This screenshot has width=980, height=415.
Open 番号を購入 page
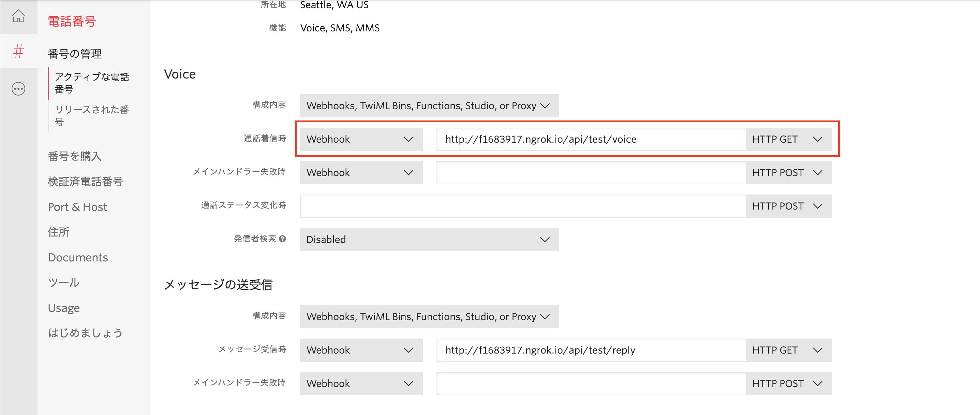[x=75, y=157]
